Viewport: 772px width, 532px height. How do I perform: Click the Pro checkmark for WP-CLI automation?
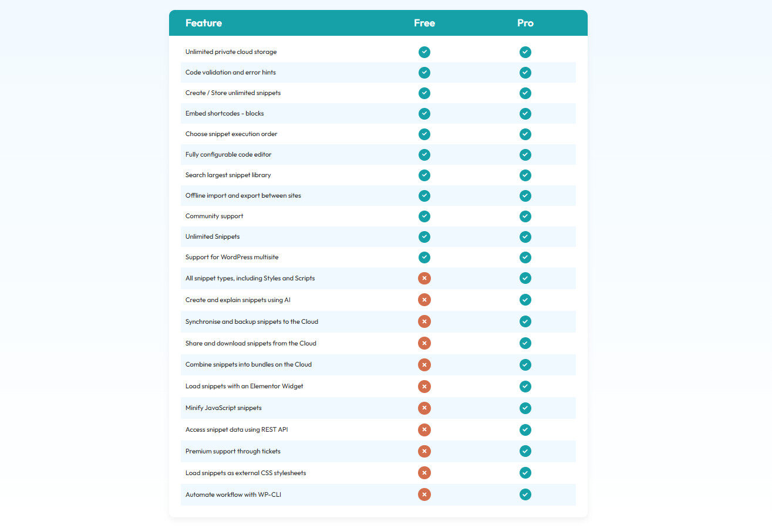(525, 494)
